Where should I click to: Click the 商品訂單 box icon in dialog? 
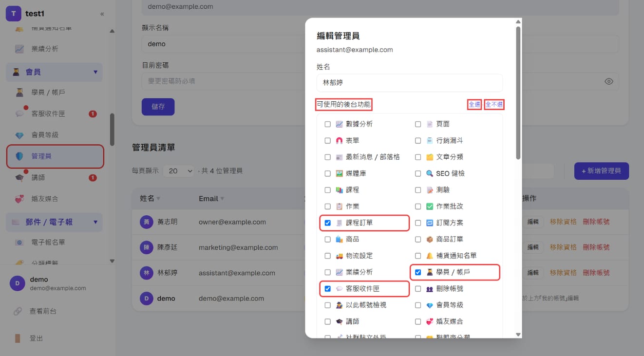tap(430, 239)
